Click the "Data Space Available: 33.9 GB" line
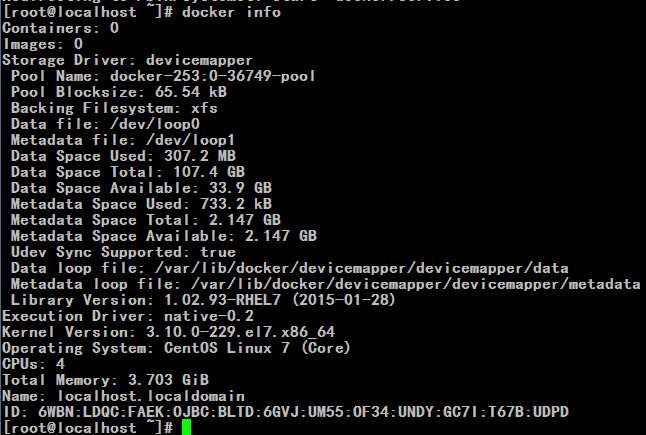The image size is (646, 435). (140, 188)
